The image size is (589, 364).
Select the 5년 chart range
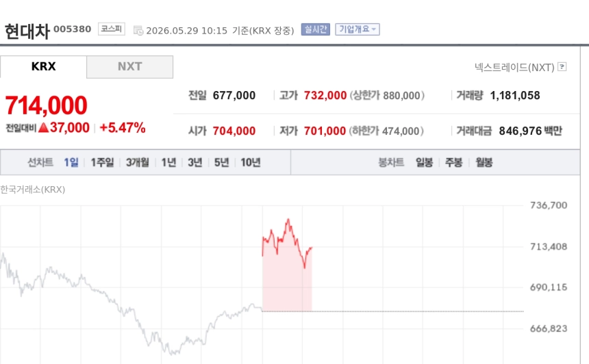pyautogui.click(x=221, y=162)
